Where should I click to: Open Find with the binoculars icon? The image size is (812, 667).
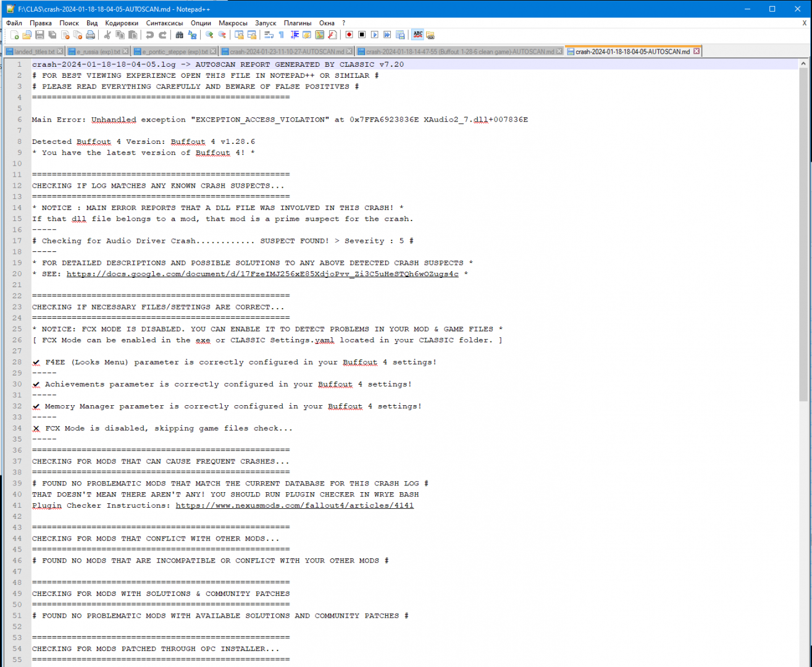pos(180,35)
